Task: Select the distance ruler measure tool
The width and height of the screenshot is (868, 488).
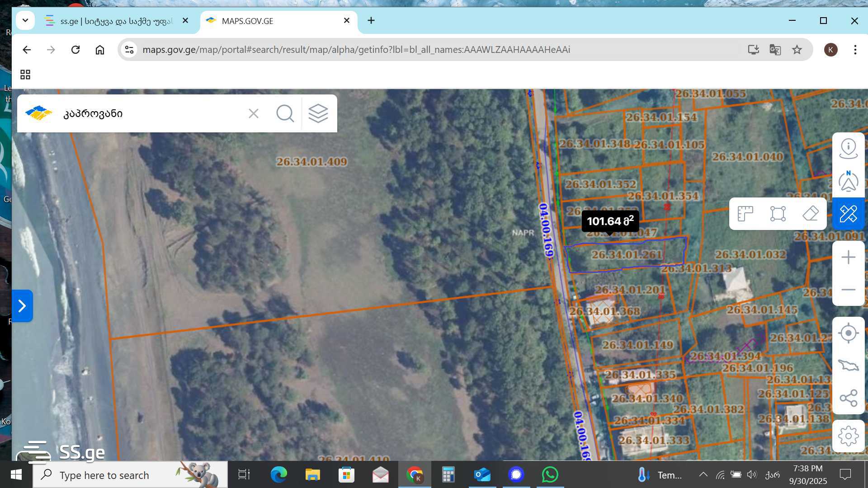Action: click(745, 214)
